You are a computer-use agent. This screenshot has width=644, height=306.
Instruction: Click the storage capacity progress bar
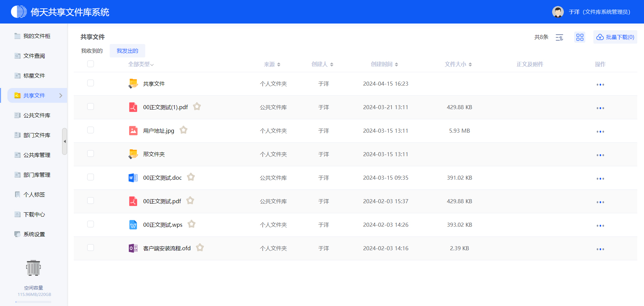pyautogui.click(x=34, y=302)
